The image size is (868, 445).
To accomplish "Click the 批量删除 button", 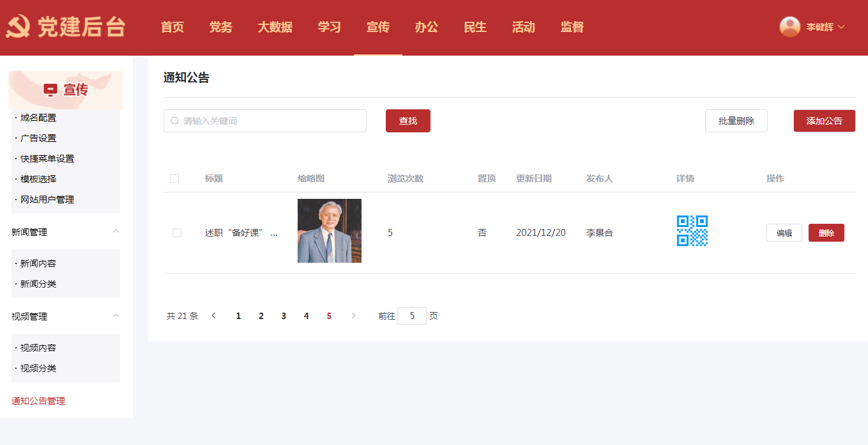I will pos(736,121).
